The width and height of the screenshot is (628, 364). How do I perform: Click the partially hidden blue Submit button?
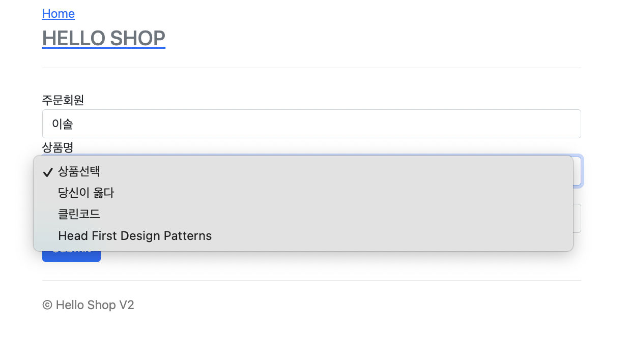pos(71,256)
